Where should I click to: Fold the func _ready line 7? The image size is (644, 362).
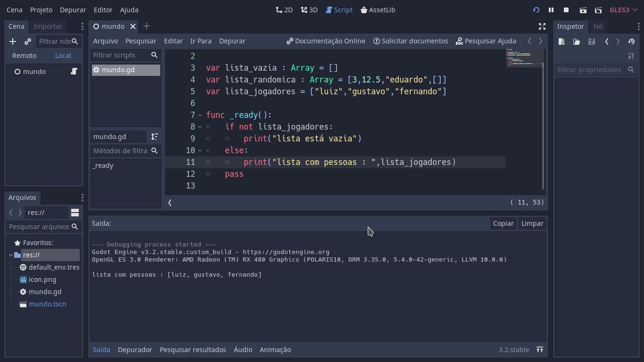(200, 115)
